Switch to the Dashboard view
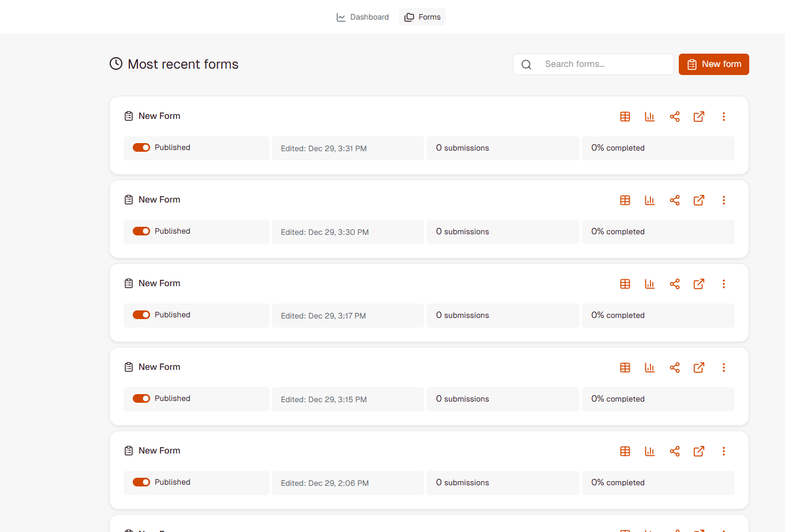Screen dimensions: 785x532 coord(362,17)
